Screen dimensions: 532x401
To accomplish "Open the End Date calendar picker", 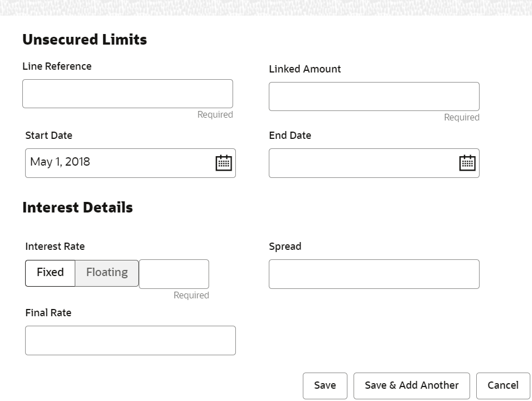I will pos(467,163).
